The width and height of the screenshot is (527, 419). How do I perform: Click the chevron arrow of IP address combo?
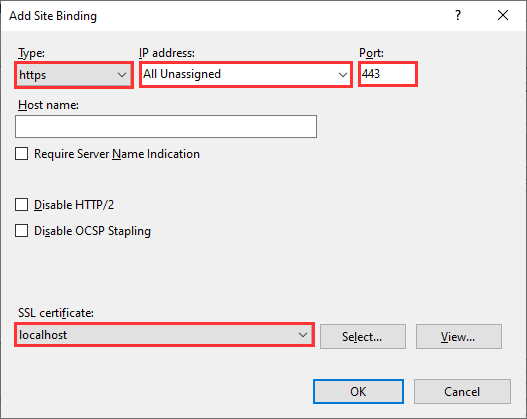tap(342, 75)
